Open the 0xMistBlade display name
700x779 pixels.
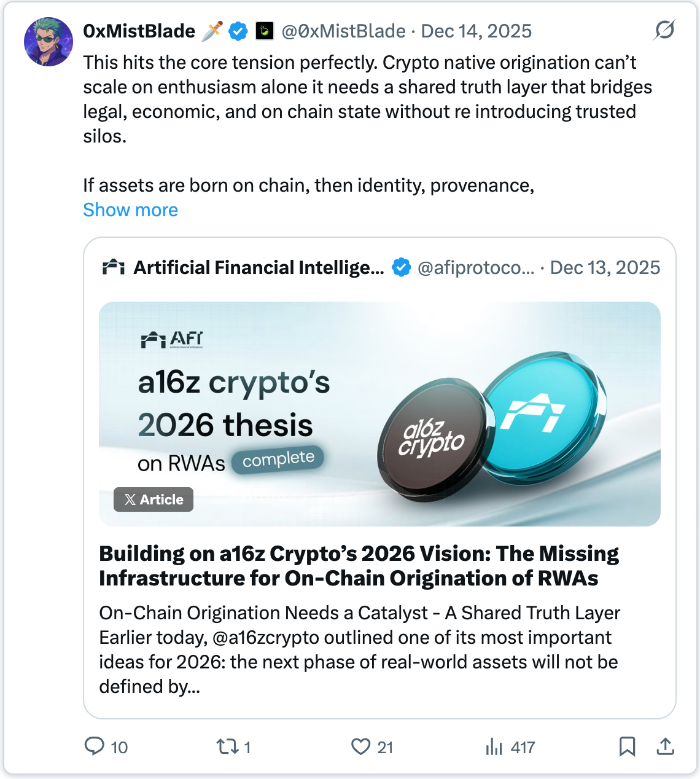pos(139,31)
